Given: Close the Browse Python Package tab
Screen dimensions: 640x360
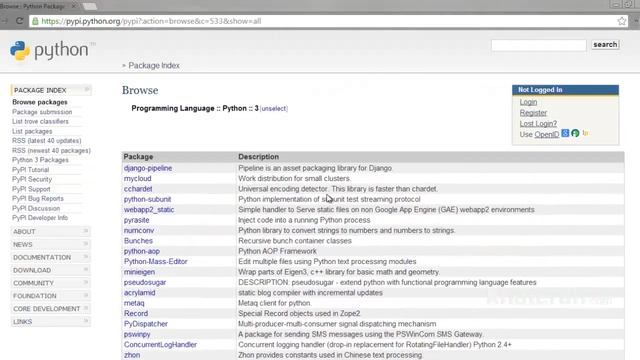Looking at the screenshot, I should point(74,6).
